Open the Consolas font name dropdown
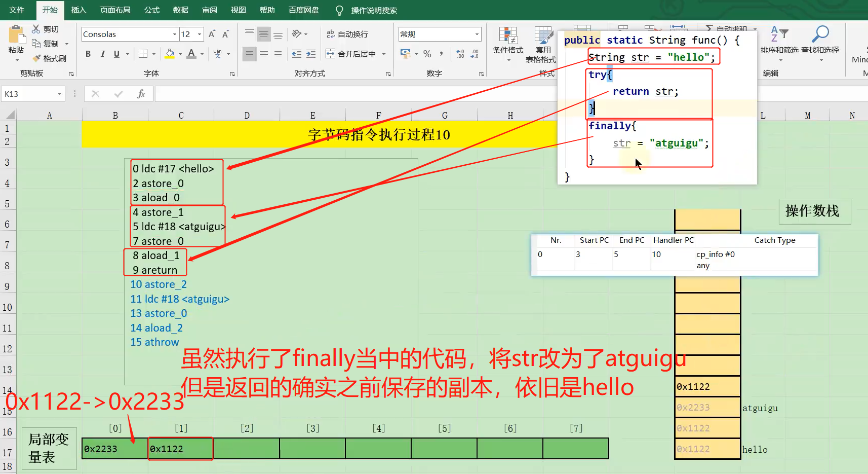Viewport: 868px width, 474px height. (175, 34)
